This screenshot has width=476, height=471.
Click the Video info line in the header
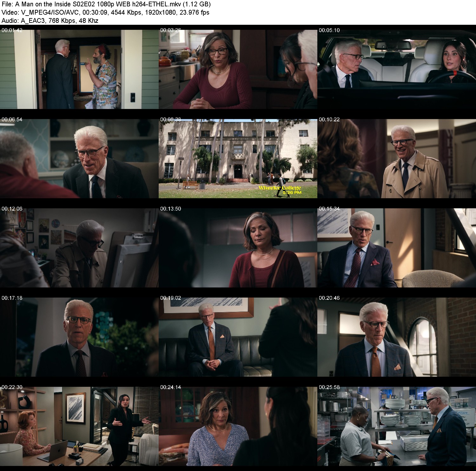[105, 12]
